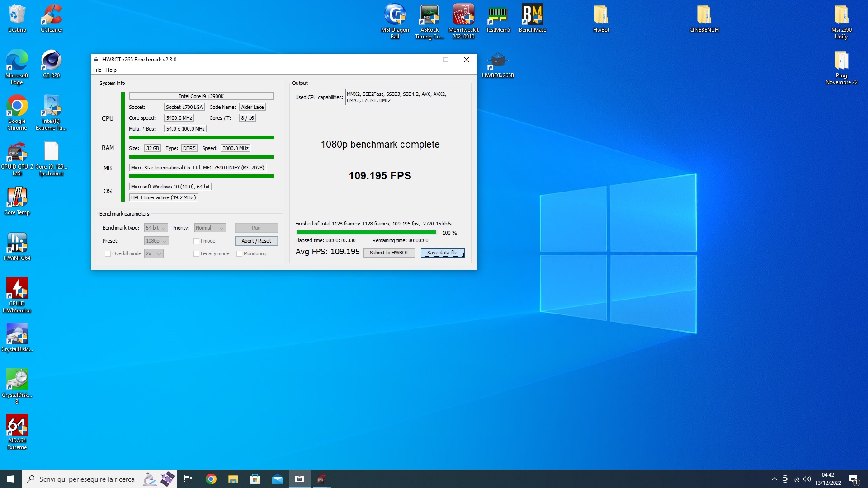Open the CINEBENCH folder
This screenshot has height=488, width=868.
(x=704, y=18)
